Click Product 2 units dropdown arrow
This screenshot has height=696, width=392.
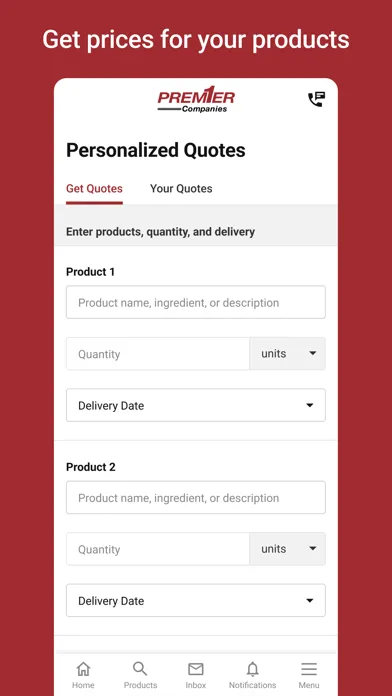point(313,549)
